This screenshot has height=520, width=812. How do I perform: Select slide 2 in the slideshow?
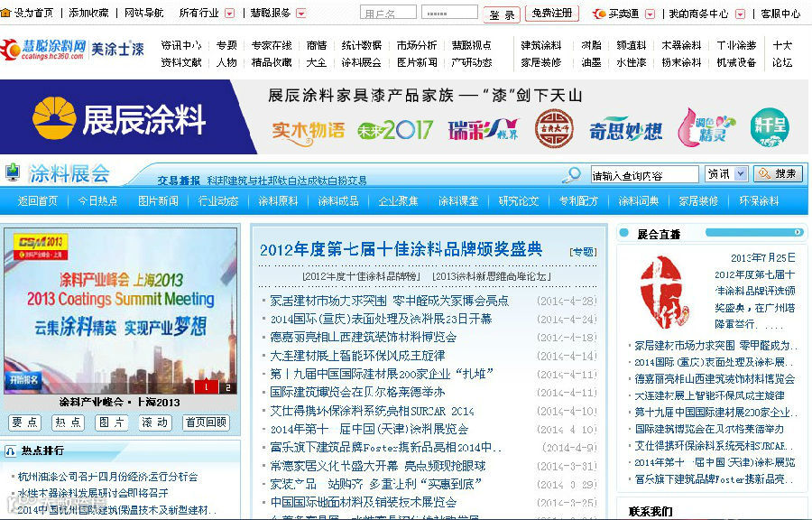[x=228, y=387]
